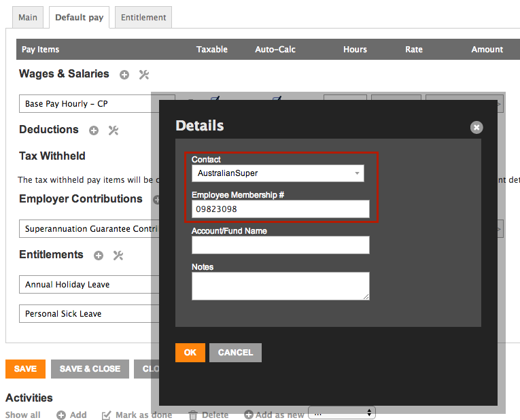Open Entitlements tools wrench icon

tap(118, 256)
